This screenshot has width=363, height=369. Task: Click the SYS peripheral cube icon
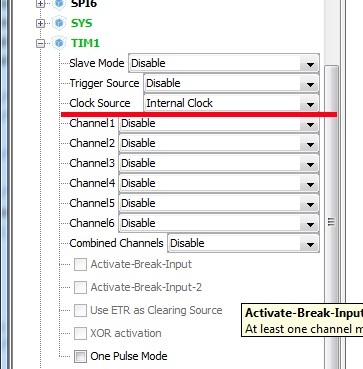tap(59, 23)
